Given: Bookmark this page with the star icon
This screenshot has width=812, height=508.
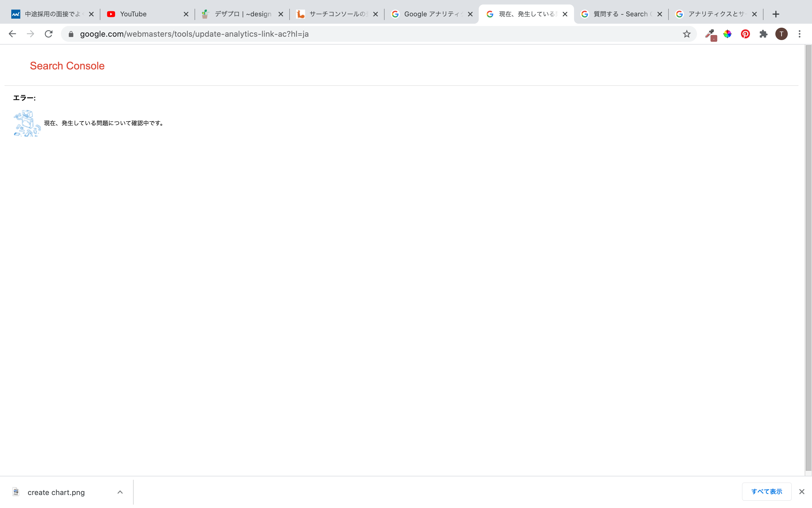Looking at the screenshot, I should click(x=687, y=34).
